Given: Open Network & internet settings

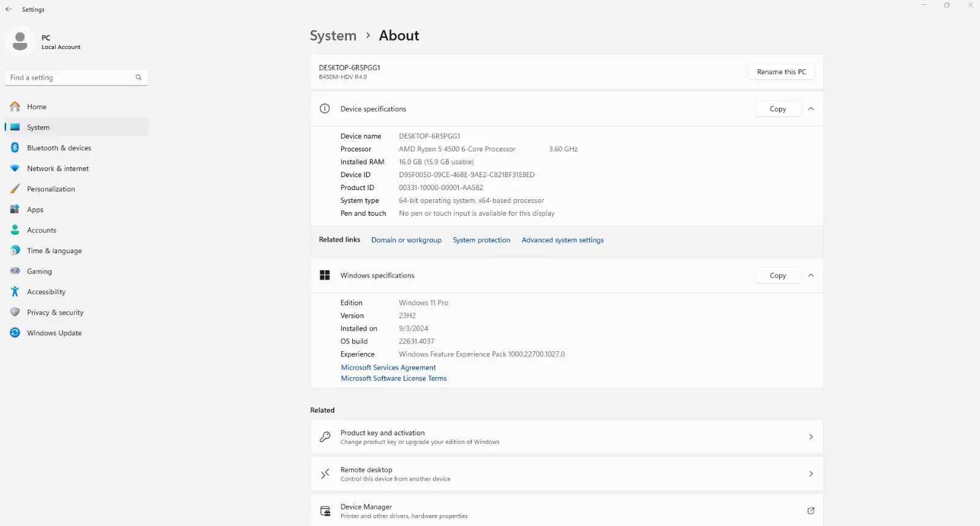Looking at the screenshot, I should (77, 169).
